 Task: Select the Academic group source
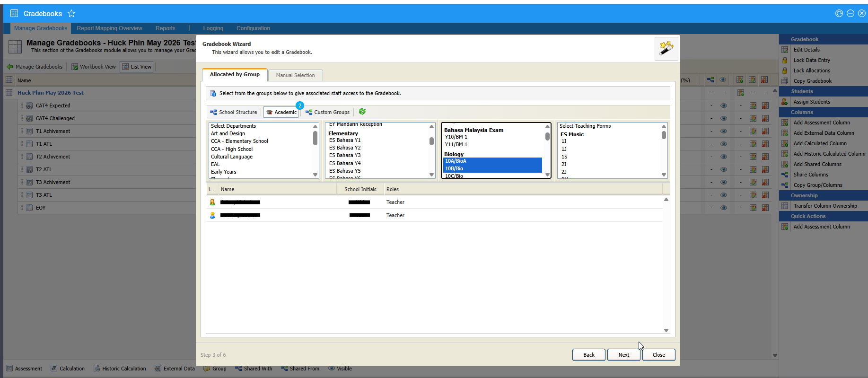point(281,112)
